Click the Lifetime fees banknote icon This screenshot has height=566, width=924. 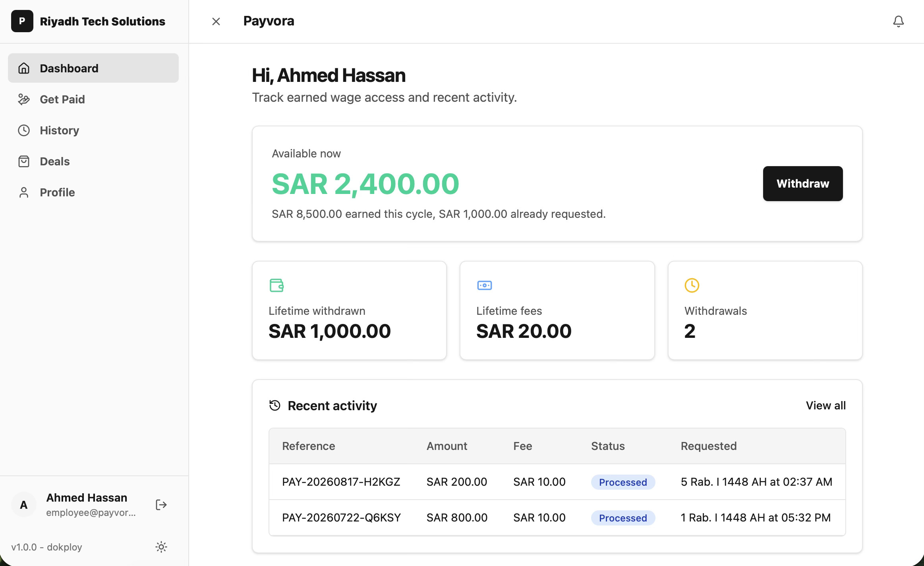point(484,285)
